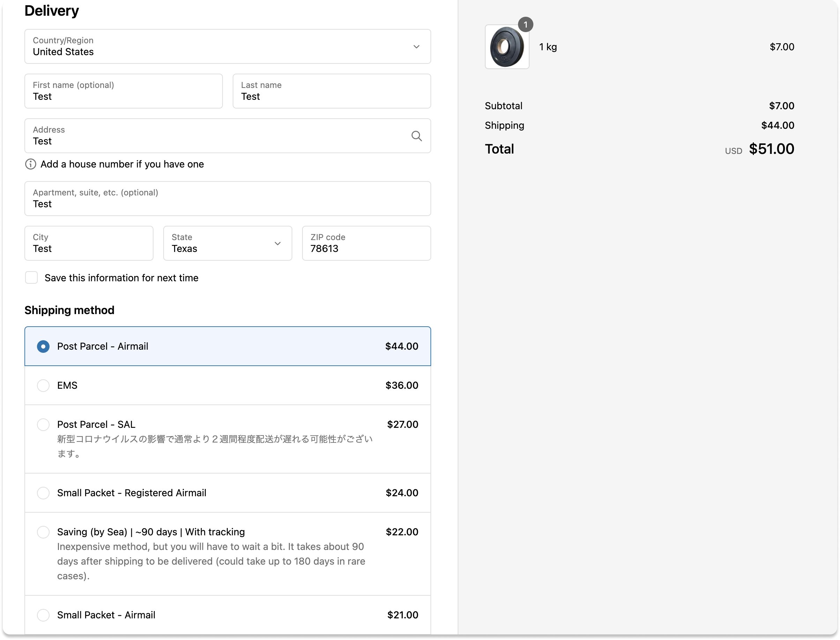Pick Small Packet - Airmail option
The width and height of the screenshot is (840, 640).
[43, 615]
